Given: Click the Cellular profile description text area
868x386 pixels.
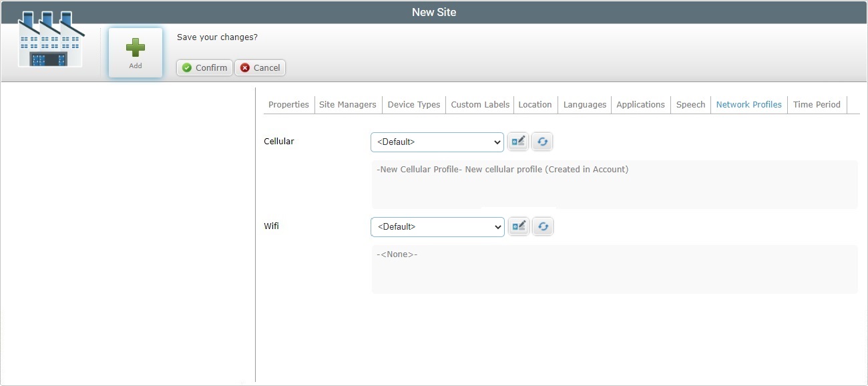Looking at the screenshot, I should [614, 183].
